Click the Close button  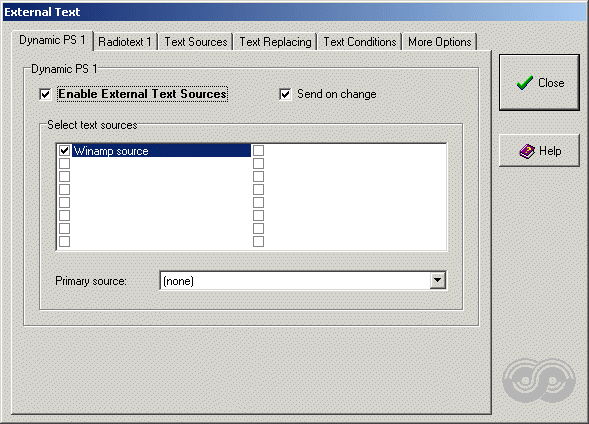click(x=539, y=82)
